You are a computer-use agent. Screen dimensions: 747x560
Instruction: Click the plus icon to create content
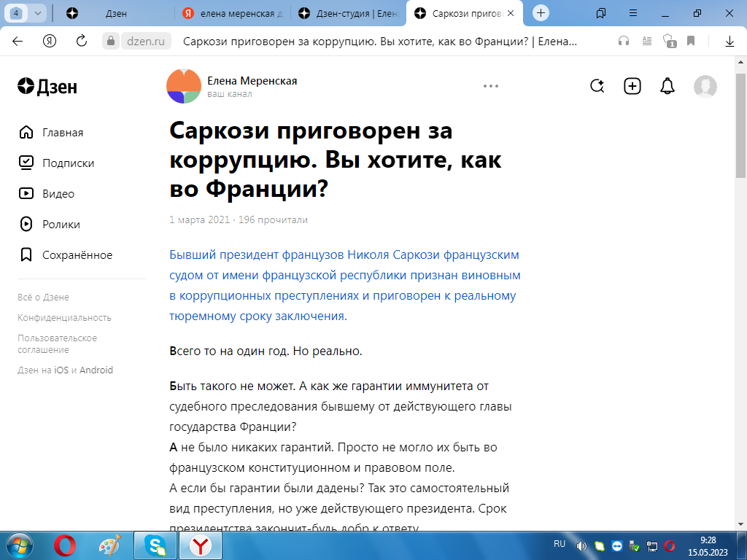632,85
